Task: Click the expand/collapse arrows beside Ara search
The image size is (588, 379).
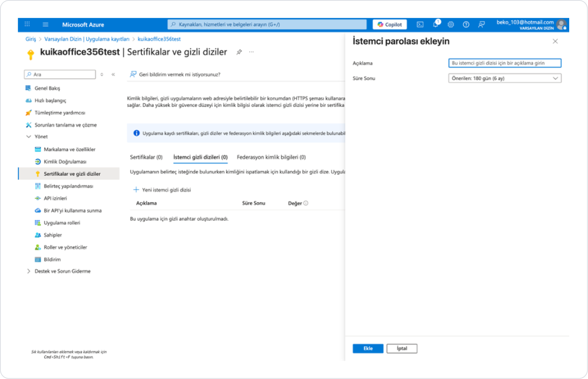Action: tap(102, 74)
